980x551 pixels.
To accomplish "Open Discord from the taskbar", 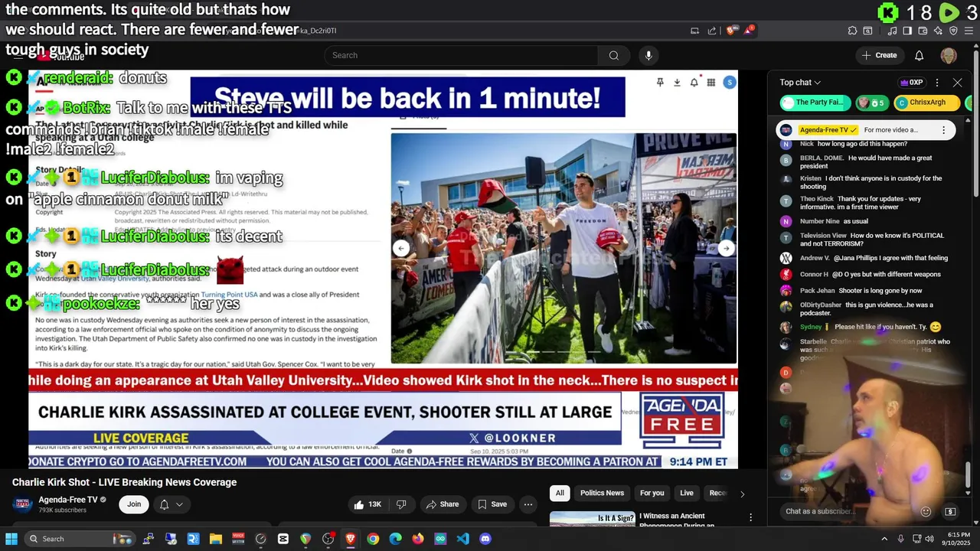I will [485, 539].
